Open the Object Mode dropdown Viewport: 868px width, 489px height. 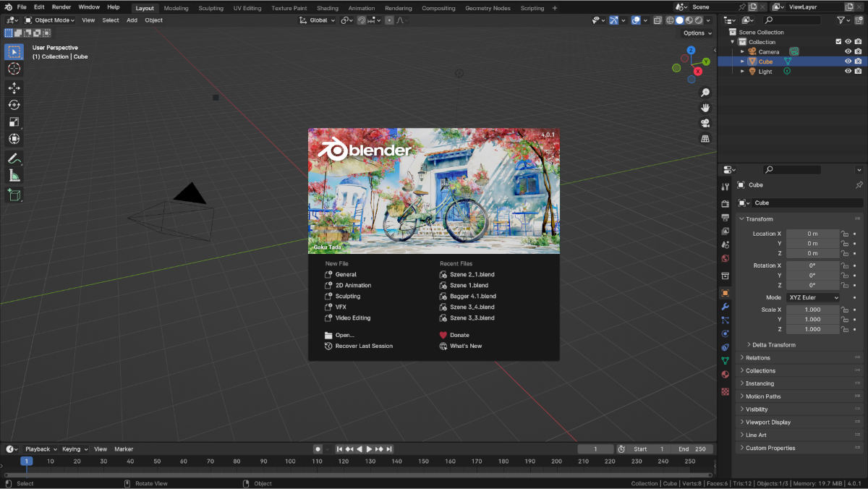(50, 20)
